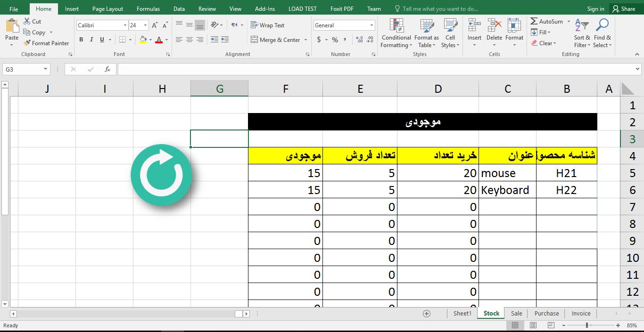This screenshot has width=644, height=332.
Task: Open the General number format dropdown
Action: (372, 25)
